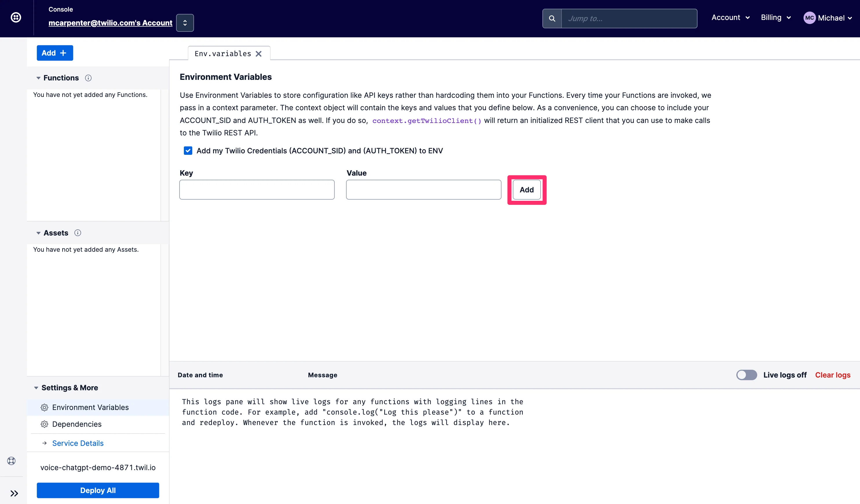Click the Key input field
The image size is (860, 504).
pos(257,190)
